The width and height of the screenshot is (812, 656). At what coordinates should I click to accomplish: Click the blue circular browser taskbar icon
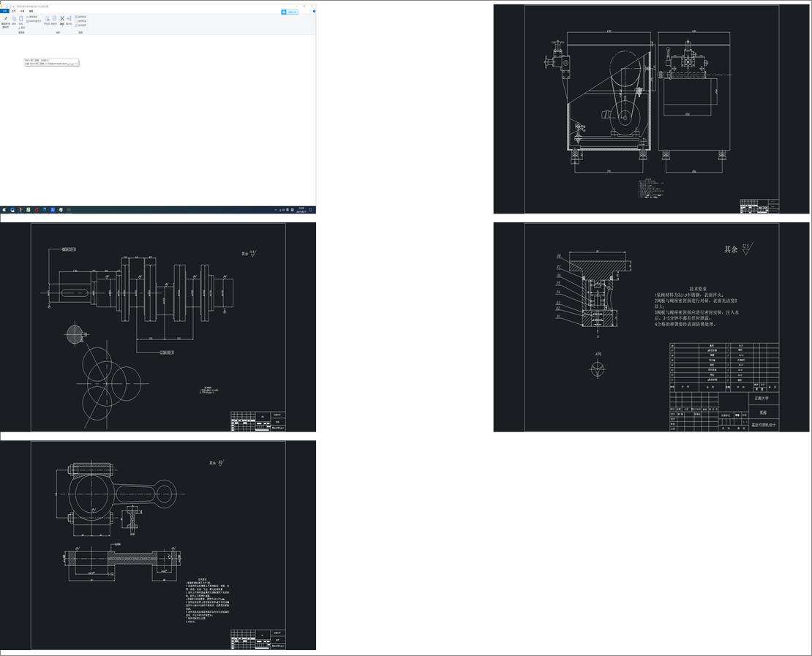(x=12, y=210)
